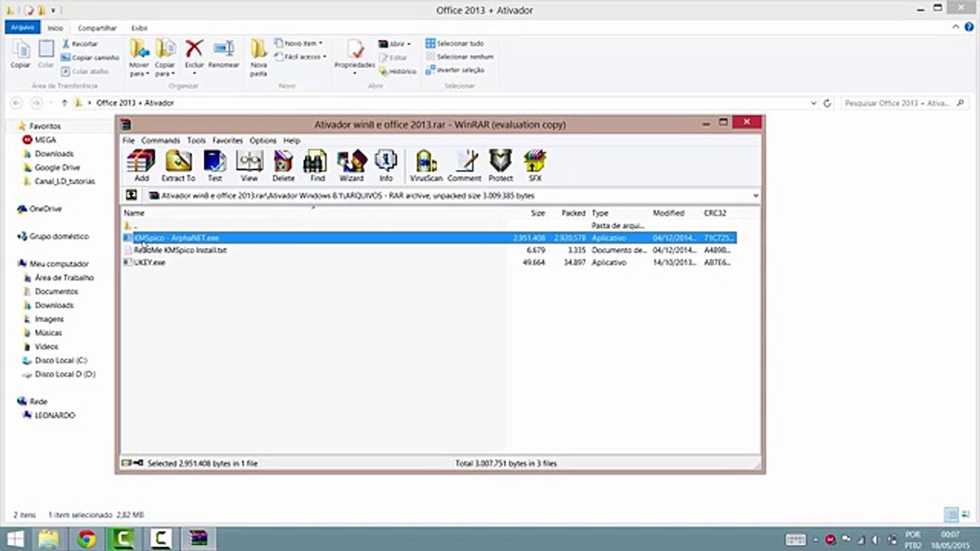Expand the Copiar para dropdown
The image size is (980, 551).
click(165, 70)
